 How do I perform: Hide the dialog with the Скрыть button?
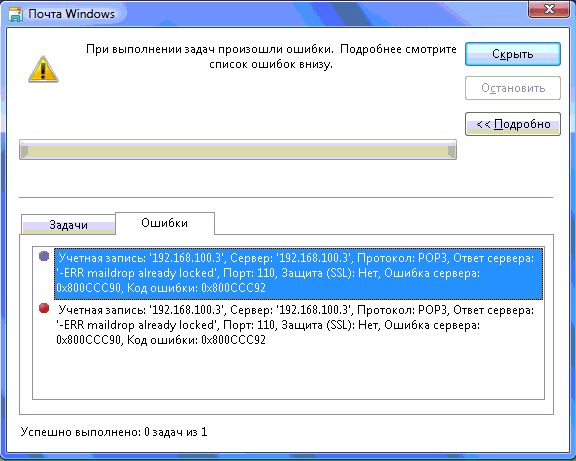click(513, 54)
